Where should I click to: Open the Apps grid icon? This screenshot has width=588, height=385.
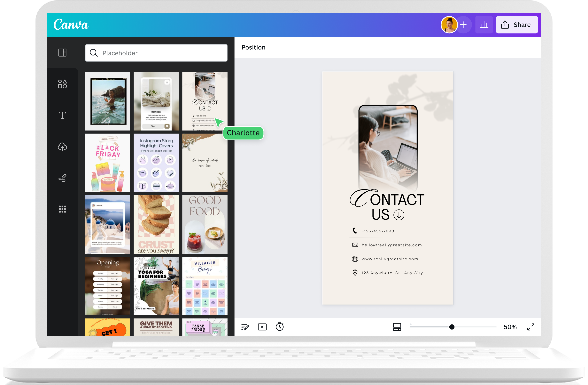coord(62,209)
